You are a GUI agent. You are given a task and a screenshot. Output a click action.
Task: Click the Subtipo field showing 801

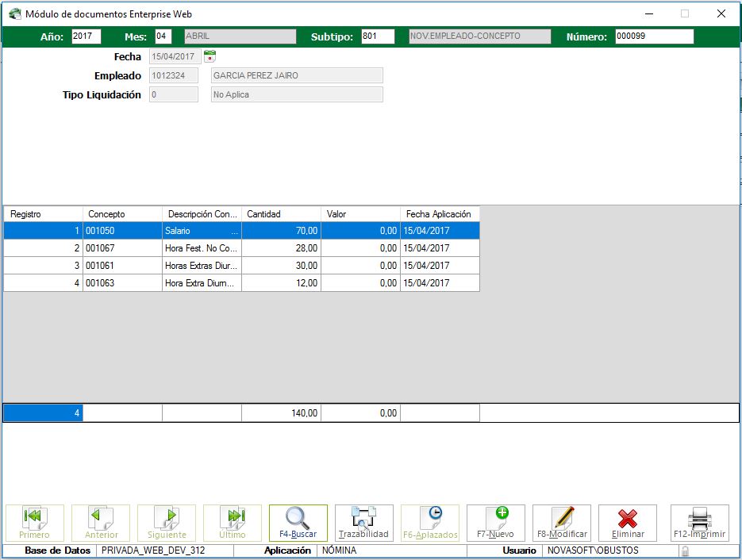coord(377,36)
